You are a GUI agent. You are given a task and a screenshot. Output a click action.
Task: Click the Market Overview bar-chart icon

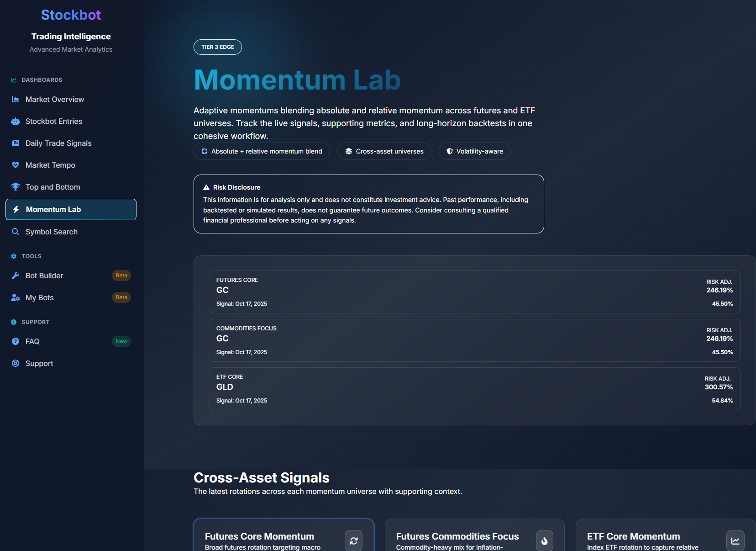(x=15, y=99)
